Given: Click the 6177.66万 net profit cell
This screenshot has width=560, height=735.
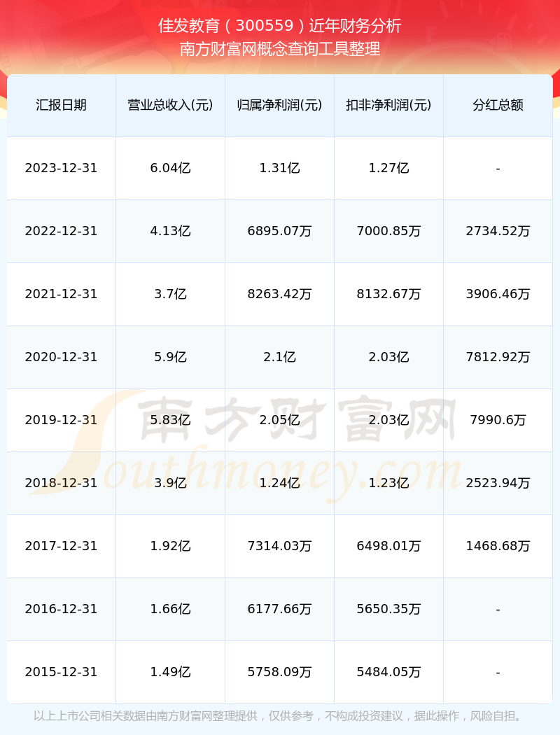Looking at the screenshot, I should [x=280, y=608].
